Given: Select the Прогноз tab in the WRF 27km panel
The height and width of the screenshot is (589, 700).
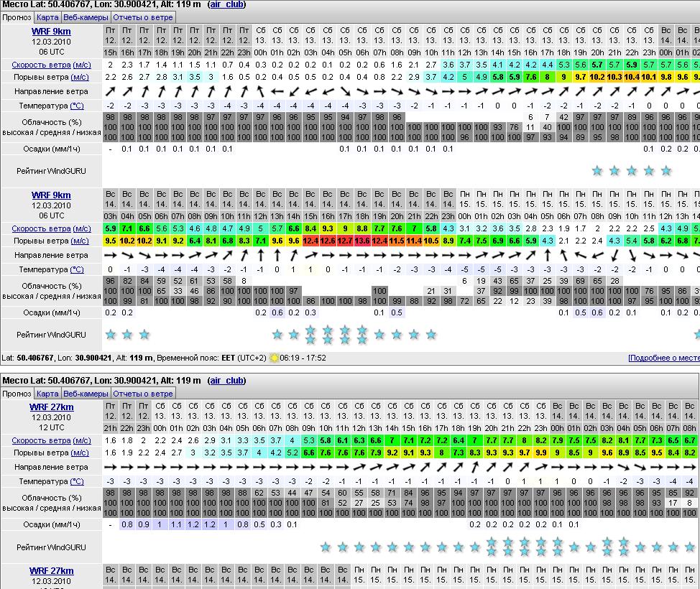Looking at the screenshot, I should tap(17, 394).
